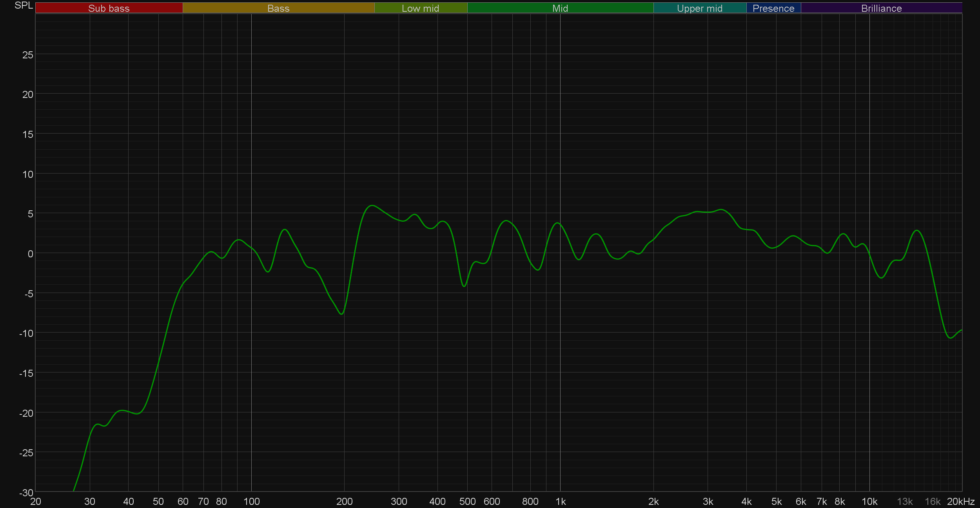Click the 25 label on SPL axis

pyautogui.click(x=27, y=55)
